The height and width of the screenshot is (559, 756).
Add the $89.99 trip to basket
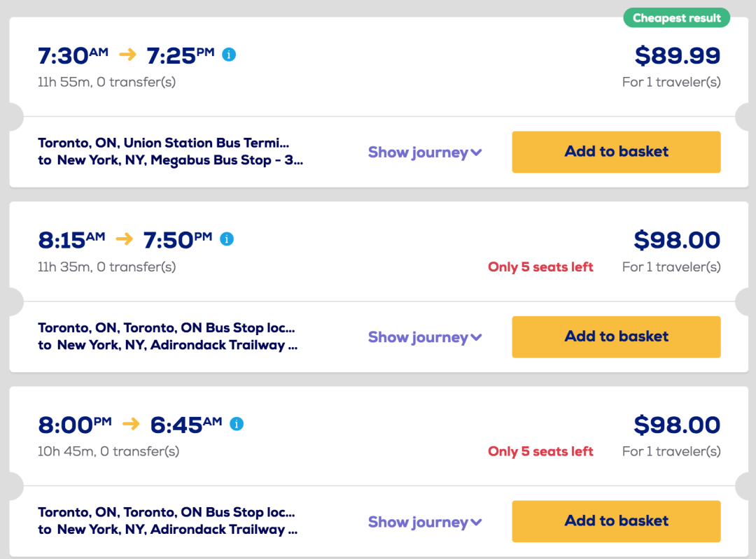click(616, 152)
